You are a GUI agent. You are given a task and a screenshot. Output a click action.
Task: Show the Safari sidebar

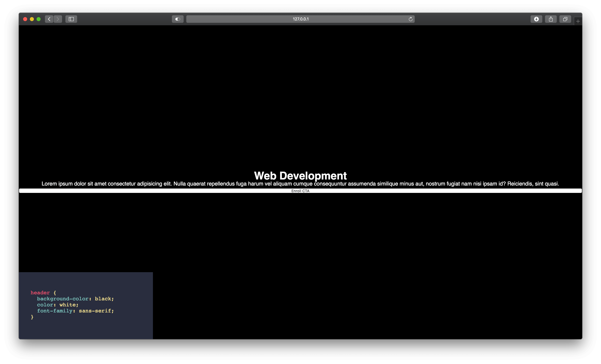[71, 19]
